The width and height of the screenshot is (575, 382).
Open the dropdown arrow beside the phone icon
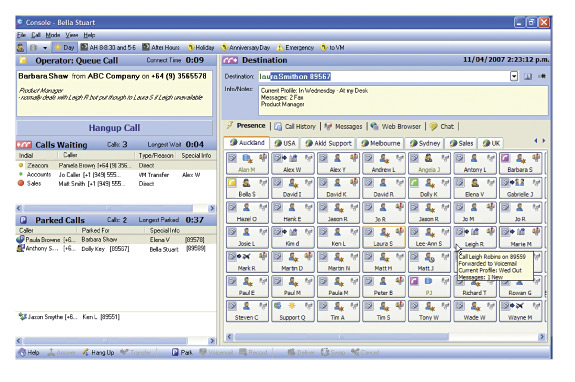point(45,48)
